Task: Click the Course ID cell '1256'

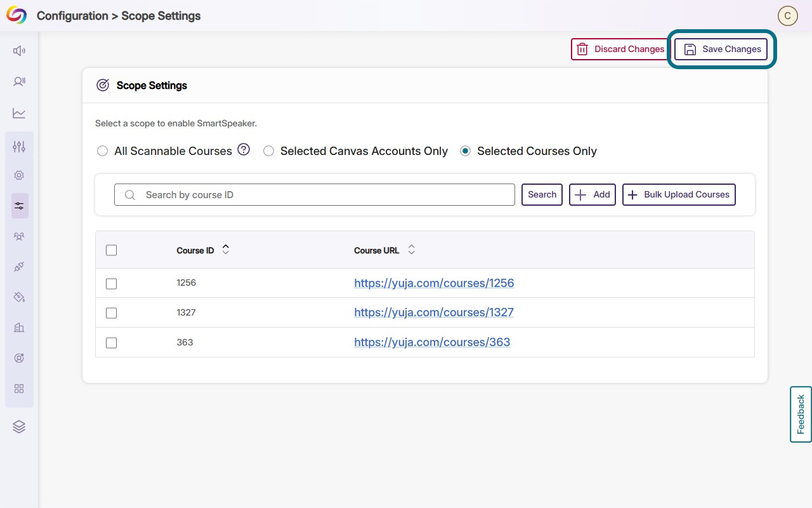Action: (x=187, y=283)
